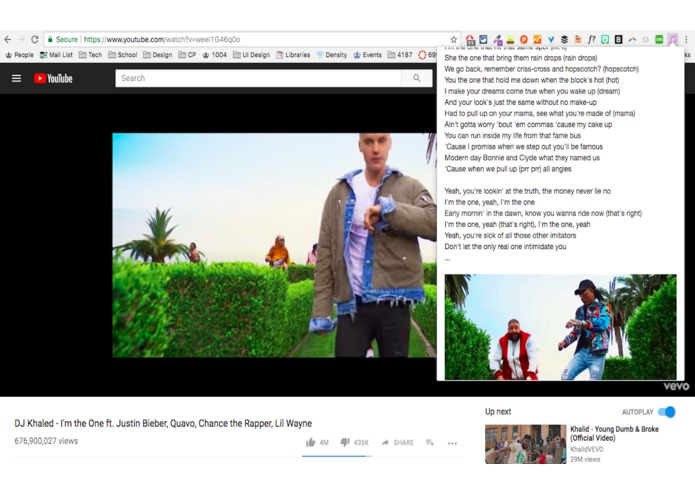The height and width of the screenshot is (494, 695).
Task: Toggle the Autoplay switch
Action: tap(666, 412)
